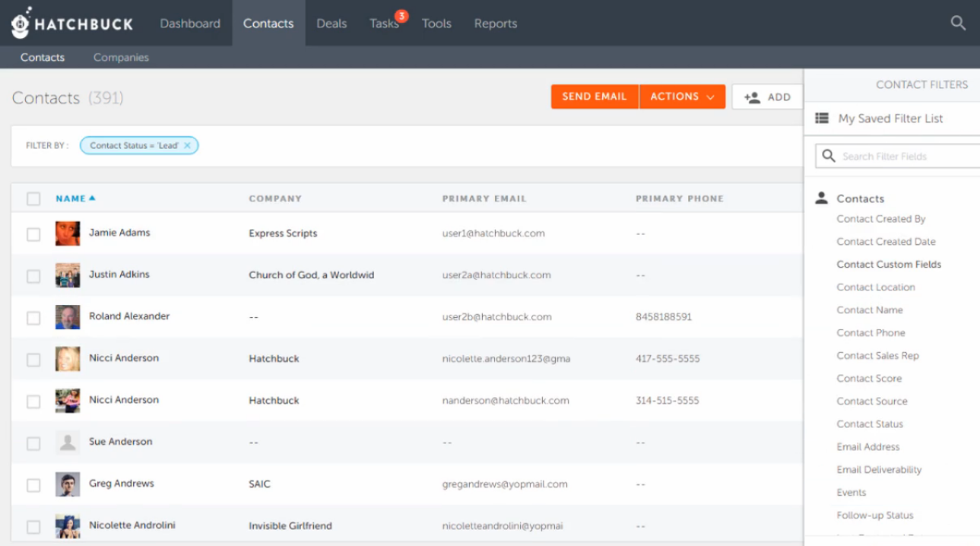Click the Hatchbuck logo icon
The height and width of the screenshot is (546, 980).
[x=21, y=24]
